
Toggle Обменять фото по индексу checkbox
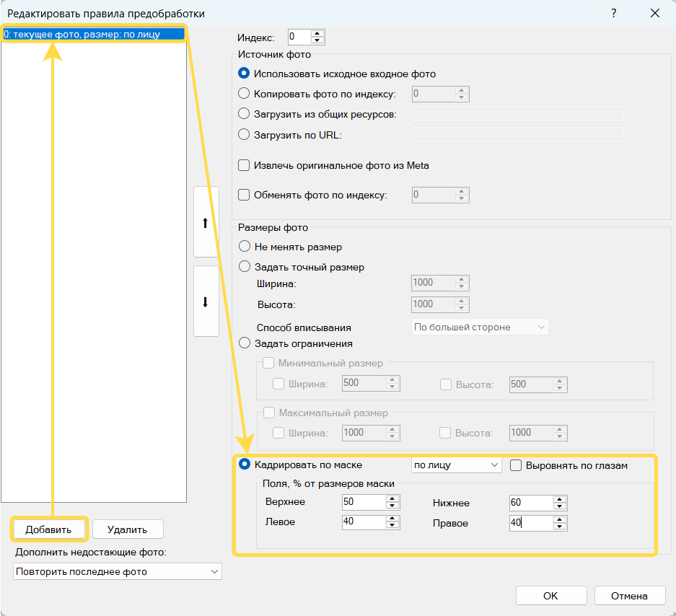coord(245,195)
